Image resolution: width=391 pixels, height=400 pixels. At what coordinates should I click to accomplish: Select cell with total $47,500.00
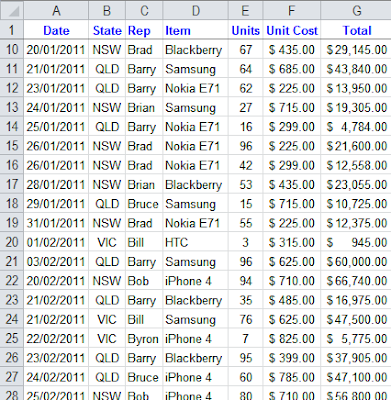[356, 319]
